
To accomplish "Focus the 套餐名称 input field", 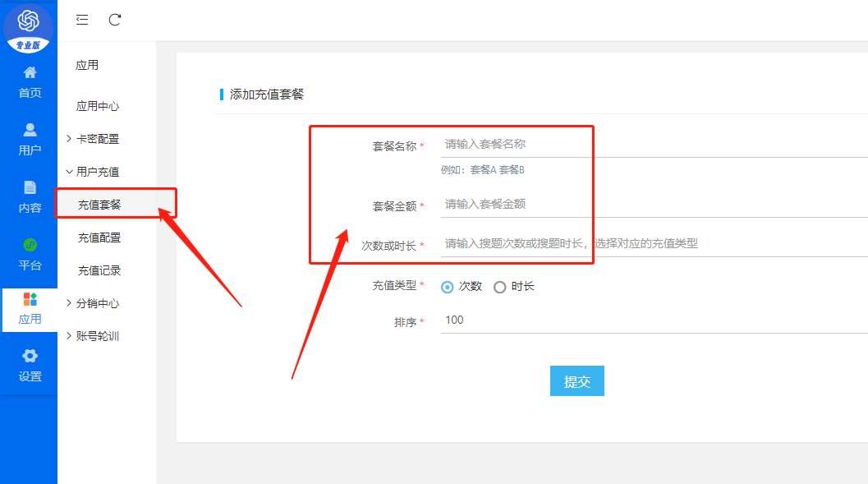I will (654, 145).
